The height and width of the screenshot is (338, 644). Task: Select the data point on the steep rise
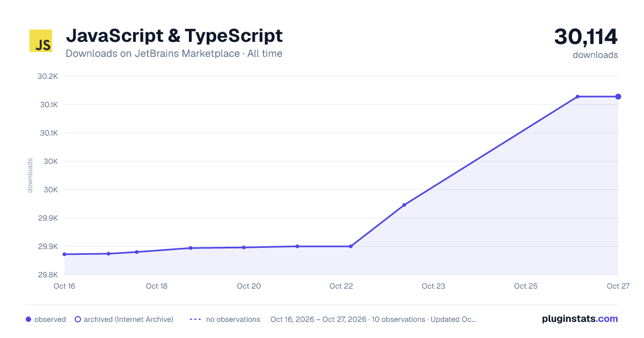pyautogui.click(x=404, y=205)
